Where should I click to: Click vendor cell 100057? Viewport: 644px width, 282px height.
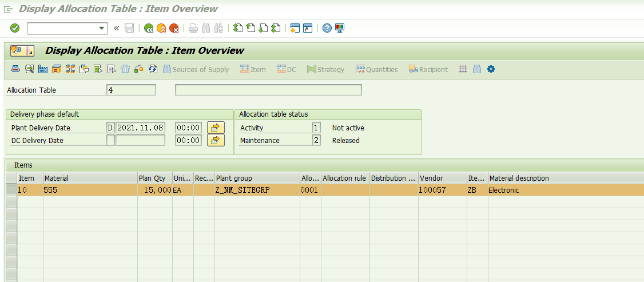(x=442, y=190)
